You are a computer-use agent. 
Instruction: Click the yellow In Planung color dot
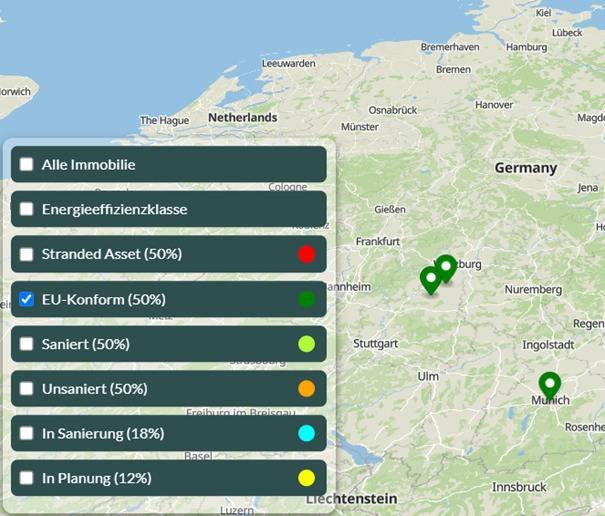click(306, 478)
